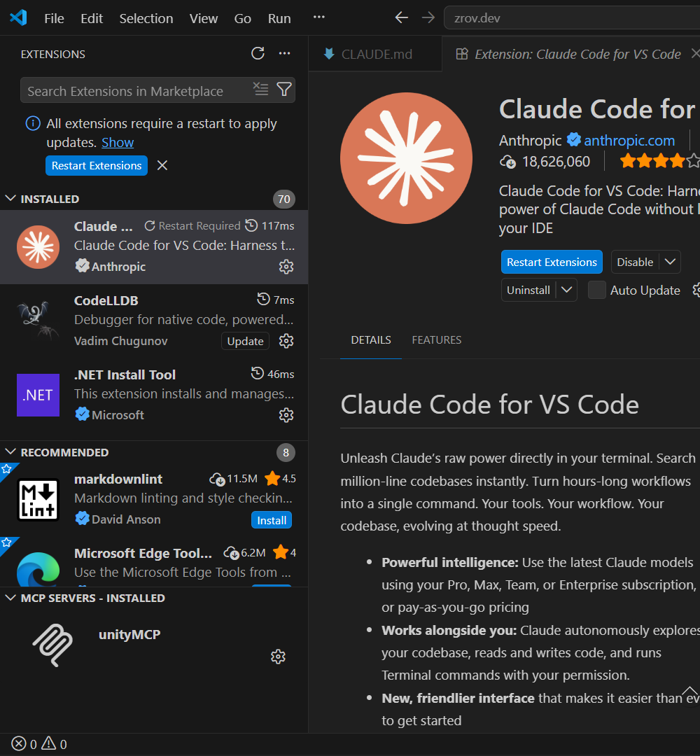700x756 pixels.
Task: Open the Edit menu
Action: 92,18
